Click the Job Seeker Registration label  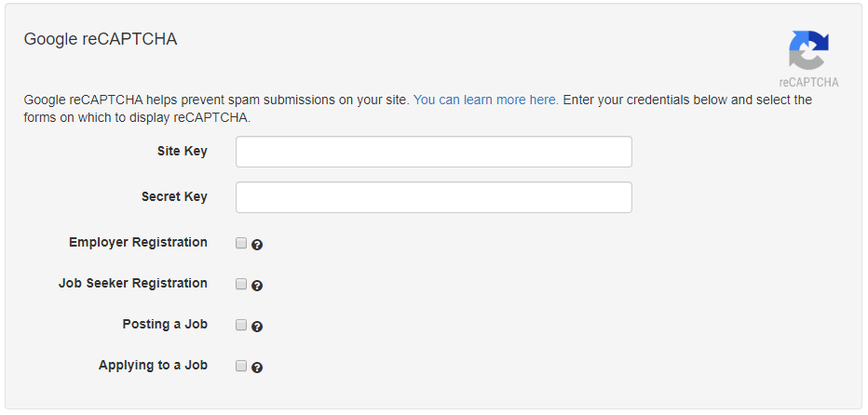133,283
